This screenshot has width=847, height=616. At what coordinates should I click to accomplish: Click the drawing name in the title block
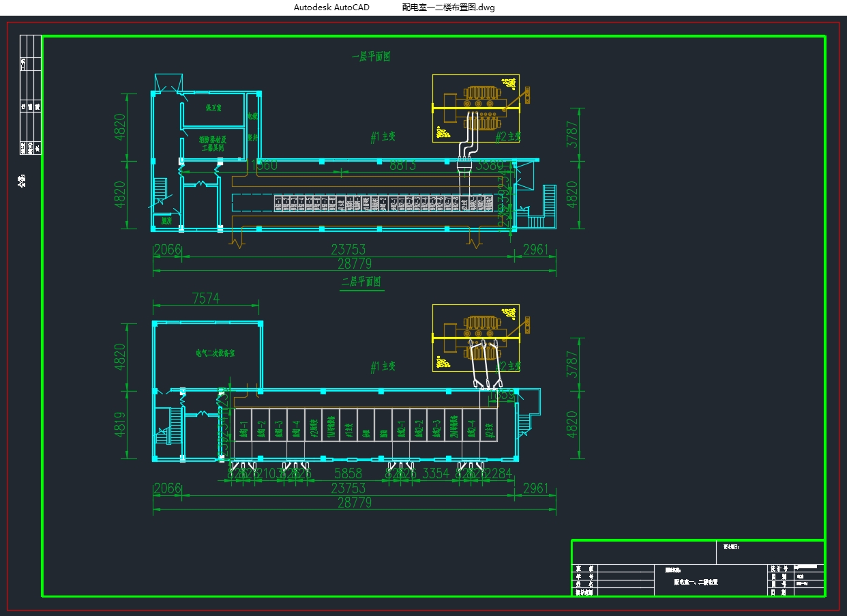[x=696, y=583]
